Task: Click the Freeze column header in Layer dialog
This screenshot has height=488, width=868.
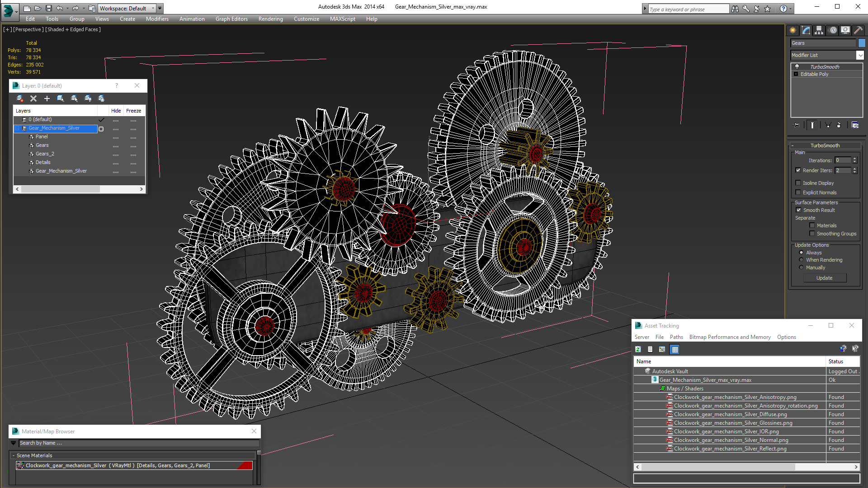Action: pos(133,111)
